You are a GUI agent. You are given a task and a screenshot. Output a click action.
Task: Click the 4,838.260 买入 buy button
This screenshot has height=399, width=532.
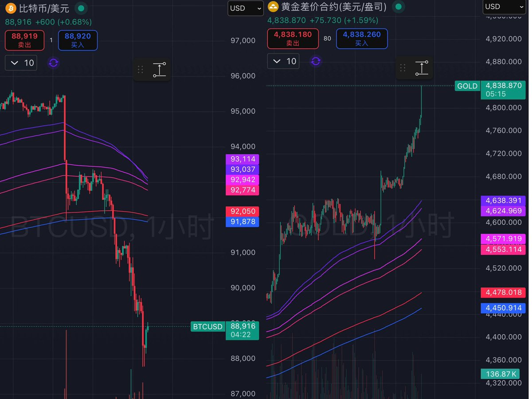click(x=362, y=39)
